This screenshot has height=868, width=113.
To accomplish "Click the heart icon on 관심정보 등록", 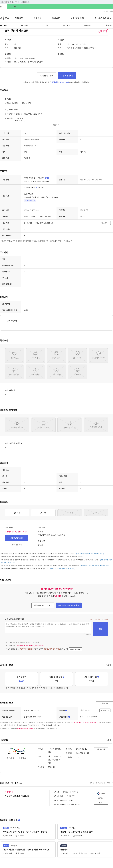I will tap(41, 76).
